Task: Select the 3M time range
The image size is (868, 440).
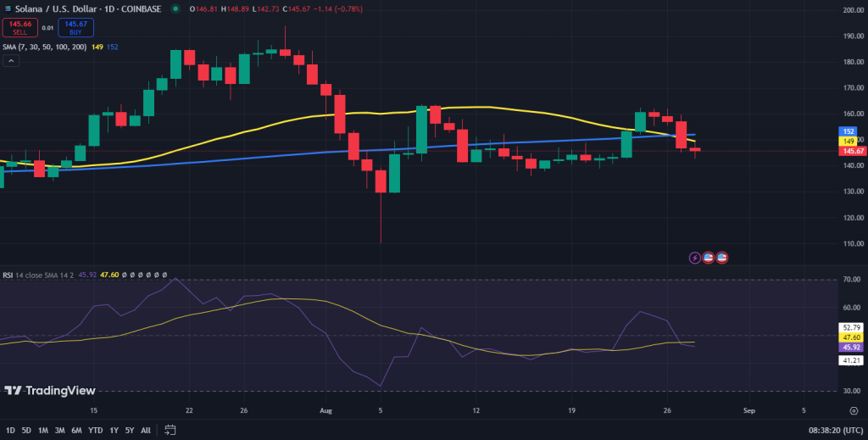Action: point(60,430)
